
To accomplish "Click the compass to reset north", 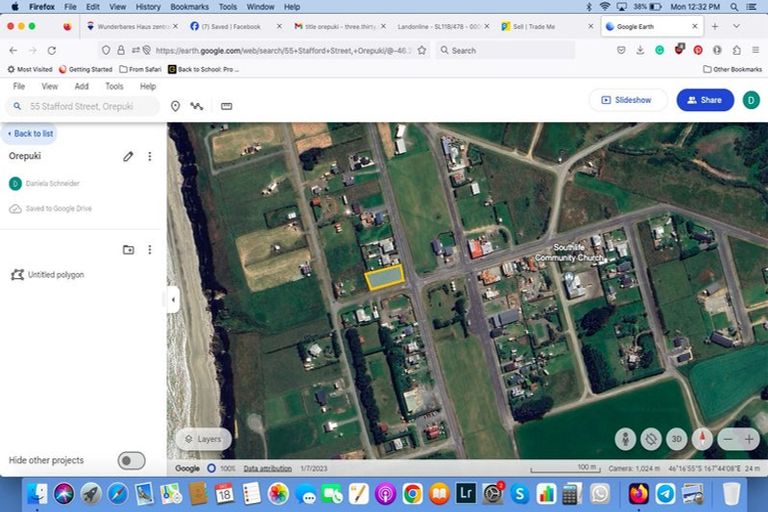I will pyautogui.click(x=703, y=439).
